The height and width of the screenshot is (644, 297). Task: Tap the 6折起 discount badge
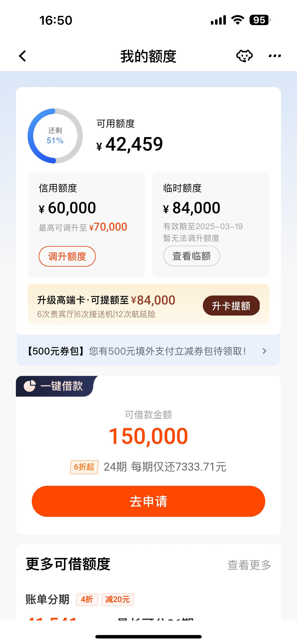[84, 467]
